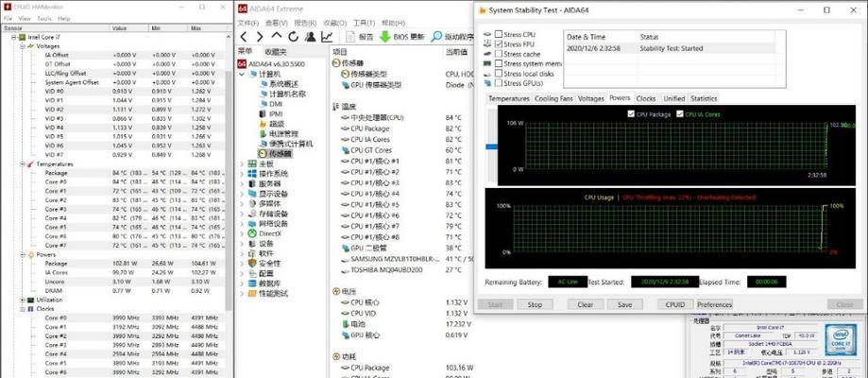Expand the 软件 software tree node
This screenshot has width=868, height=378.
point(242,253)
